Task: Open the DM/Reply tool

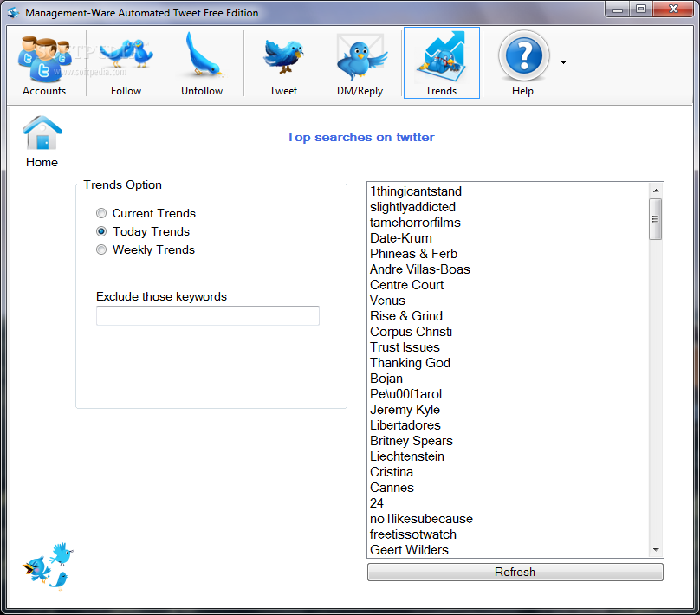Action: (x=360, y=63)
